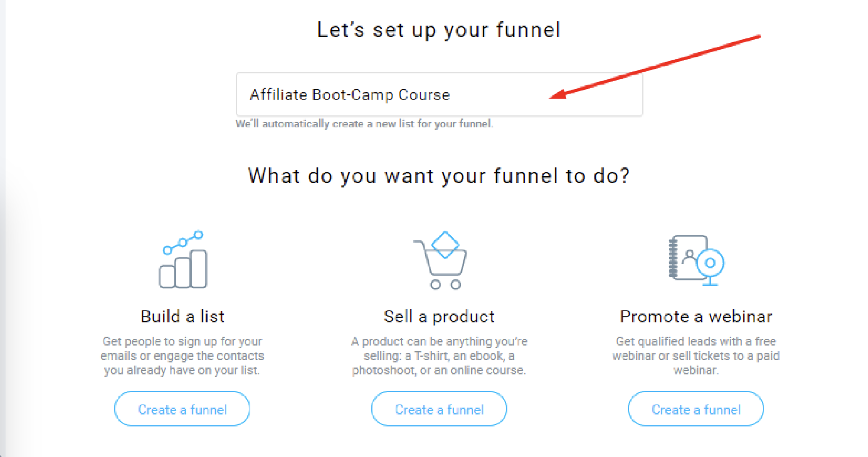Click the "Let's set up your funnel" title
868x457 pixels.
[x=439, y=30]
